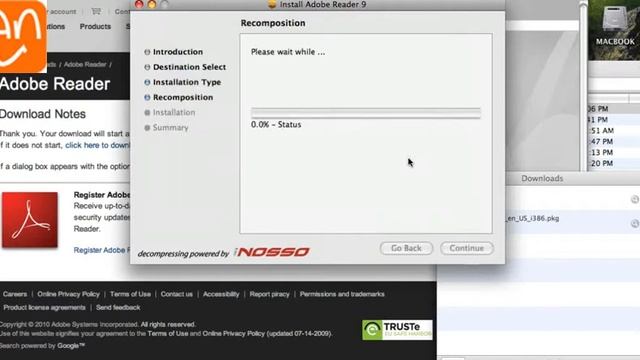Image resolution: width=640 pixels, height=360 pixels.
Task: Click the installer package icon in title bar
Action: pyautogui.click(x=272, y=4)
